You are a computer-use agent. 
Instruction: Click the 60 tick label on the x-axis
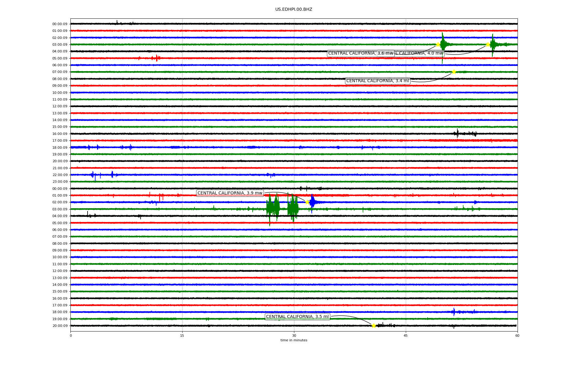[517, 335]
